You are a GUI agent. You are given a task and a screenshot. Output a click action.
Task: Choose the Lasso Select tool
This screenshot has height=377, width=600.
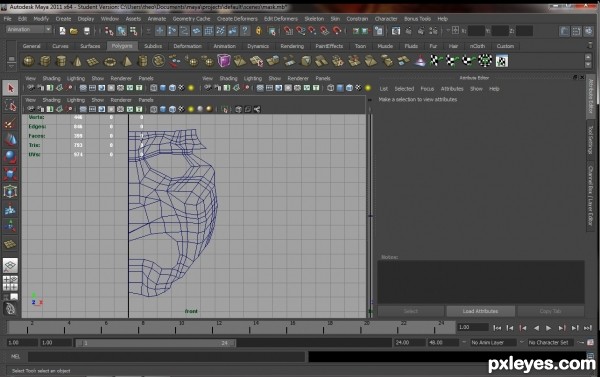pos(10,106)
